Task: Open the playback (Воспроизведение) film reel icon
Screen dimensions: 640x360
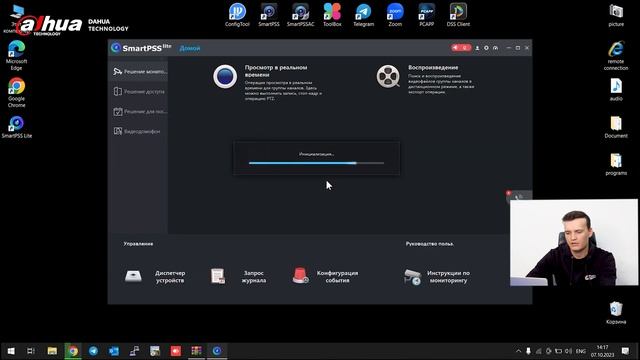Action: coord(388,76)
